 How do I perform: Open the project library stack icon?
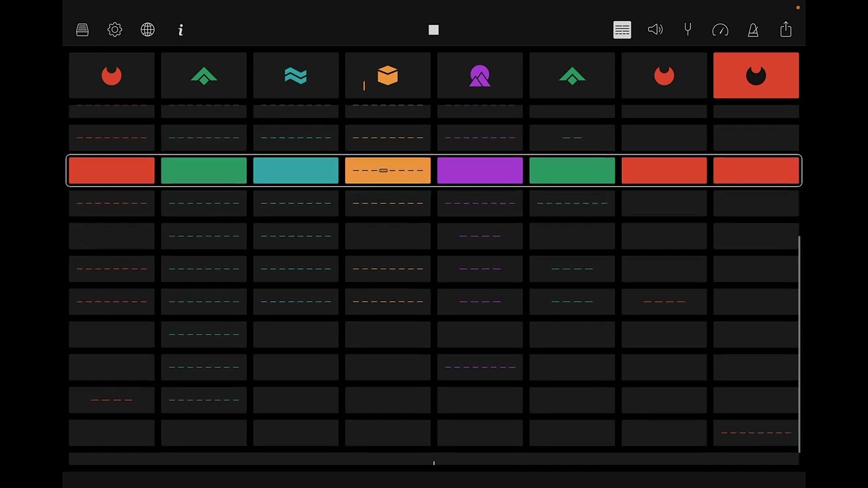click(x=82, y=30)
